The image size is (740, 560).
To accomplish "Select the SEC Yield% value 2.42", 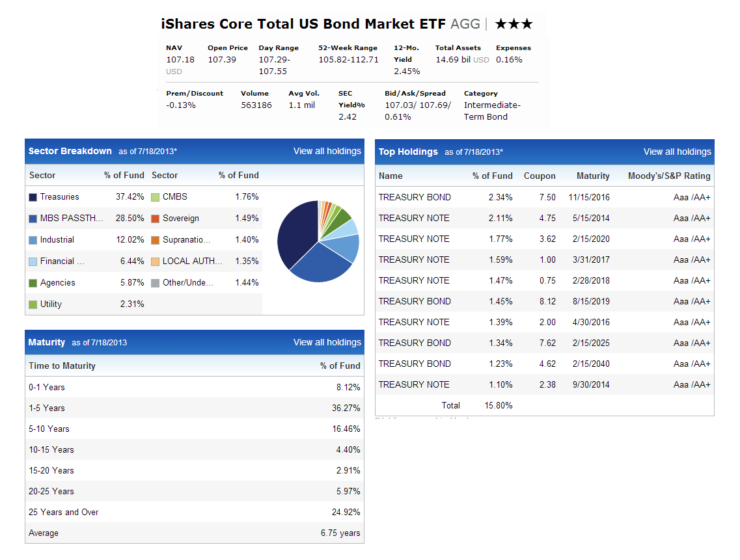I will click(348, 116).
